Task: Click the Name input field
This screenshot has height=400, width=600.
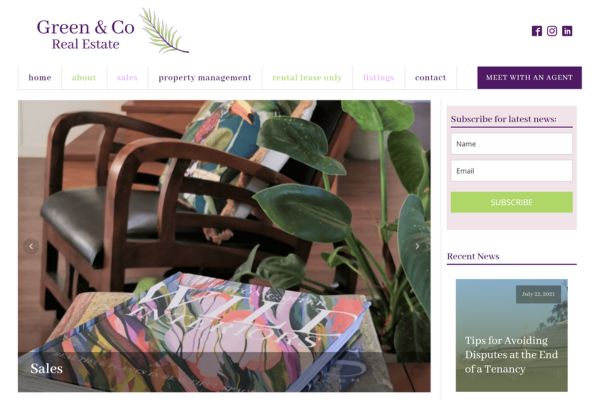Action: [512, 144]
